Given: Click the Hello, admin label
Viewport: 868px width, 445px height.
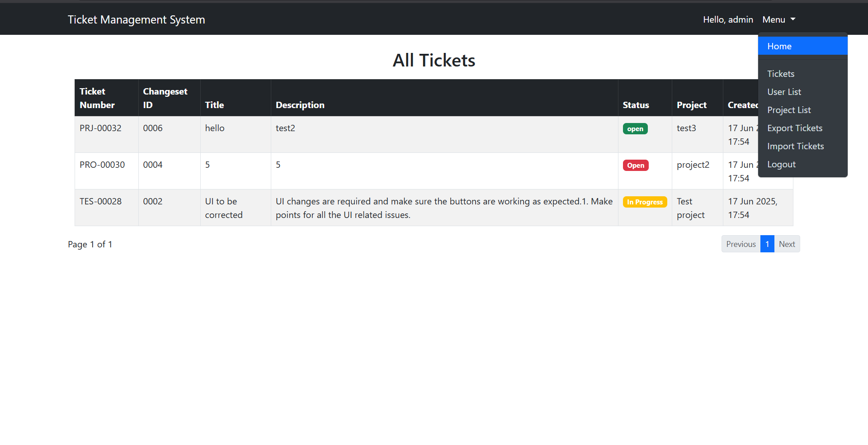Looking at the screenshot, I should click(728, 19).
